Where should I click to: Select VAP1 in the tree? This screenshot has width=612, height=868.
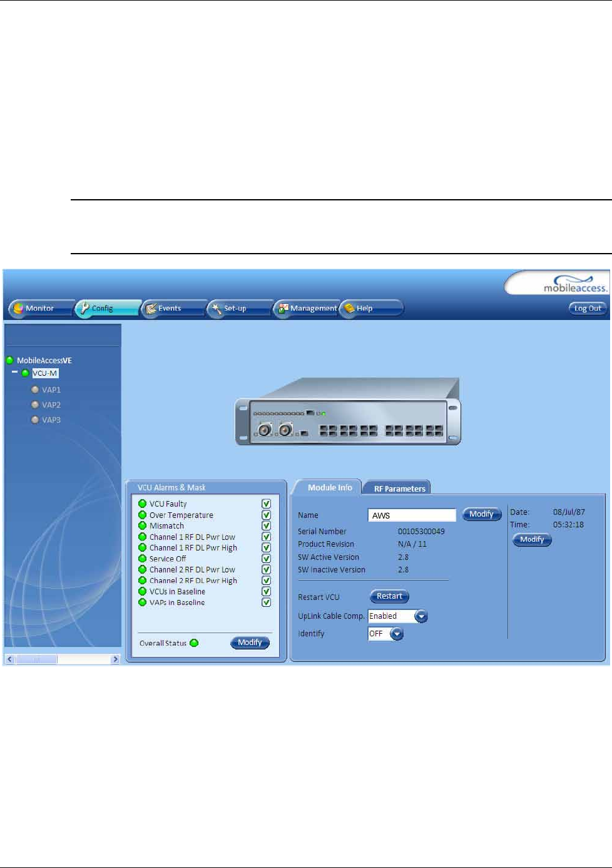(x=51, y=390)
